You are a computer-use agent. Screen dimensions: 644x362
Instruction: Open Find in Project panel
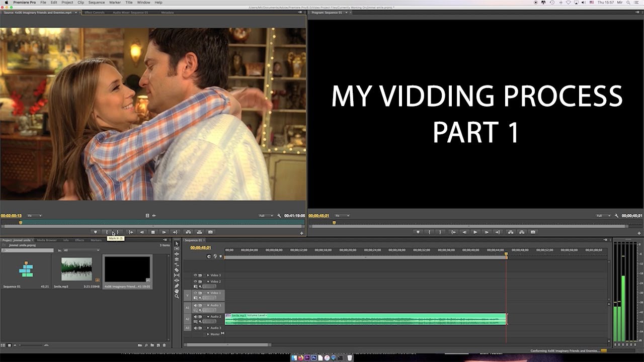coord(146,345)
